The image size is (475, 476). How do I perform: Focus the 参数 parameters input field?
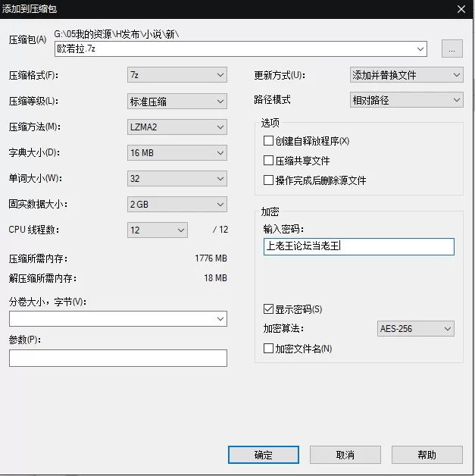pyautogui.click(x=118, y=358)
